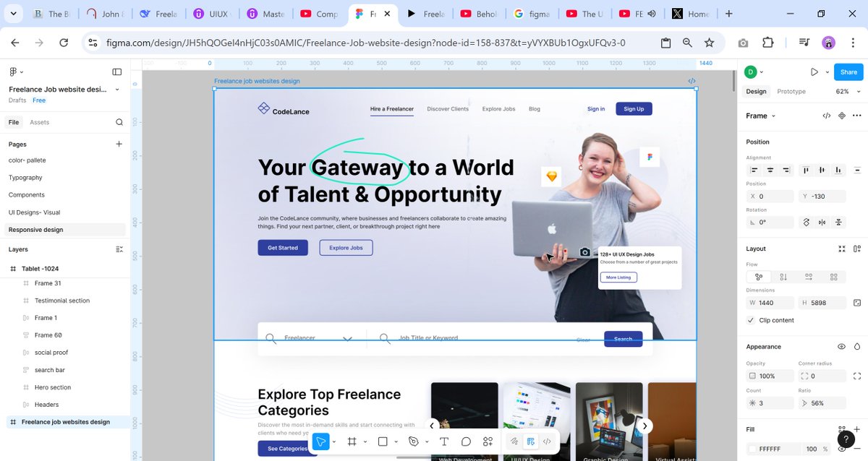
Task: Open the file name dropdown chevron
Action: pos(117,90)
